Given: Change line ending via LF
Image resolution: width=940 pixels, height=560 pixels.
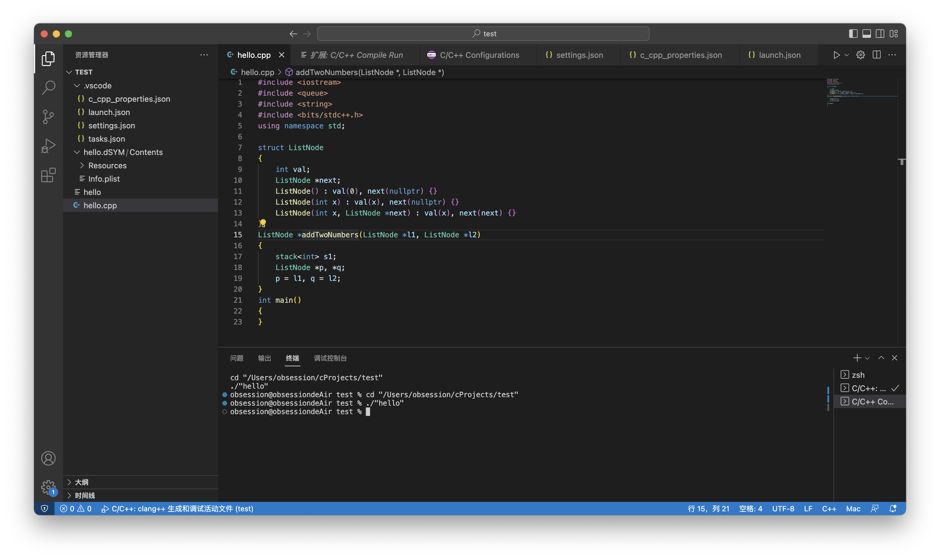Looking at the screenshot, I should (808, 509).
